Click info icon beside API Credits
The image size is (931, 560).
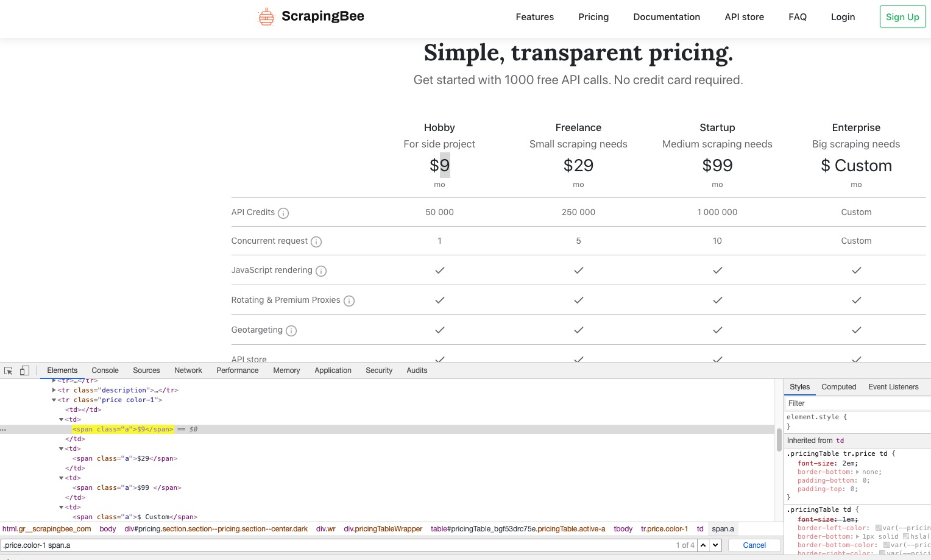tap(283, 213)
